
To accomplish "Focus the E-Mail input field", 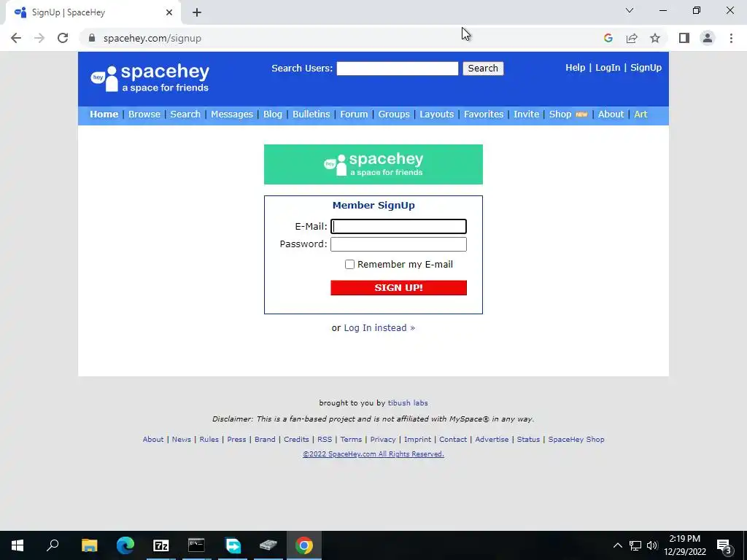I will coord(399,226).
